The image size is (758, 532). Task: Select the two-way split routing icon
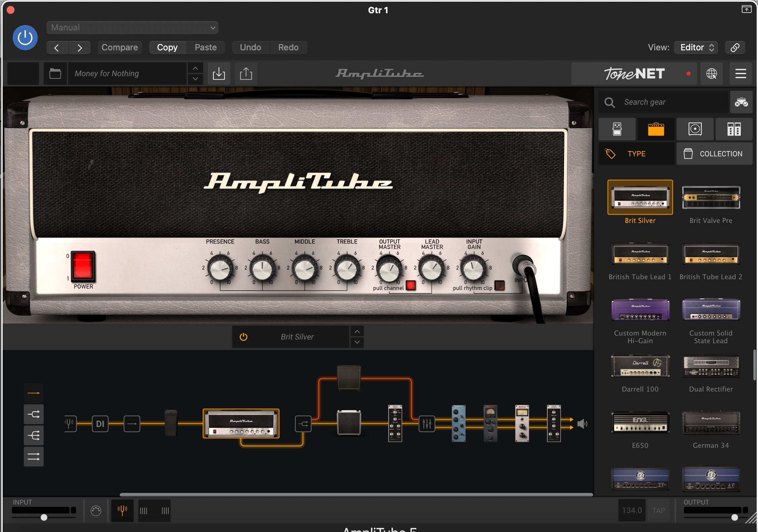33,414
